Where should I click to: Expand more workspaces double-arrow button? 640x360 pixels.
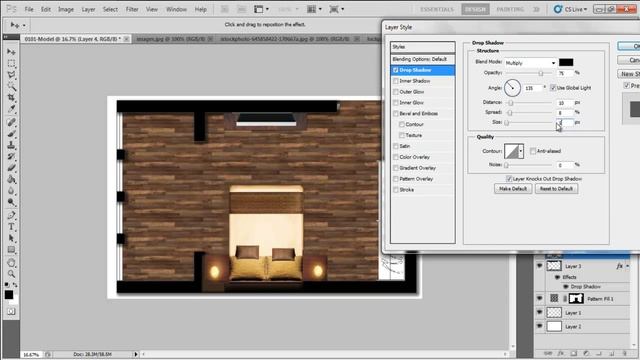pyautogui.click(x=536, y=9)
